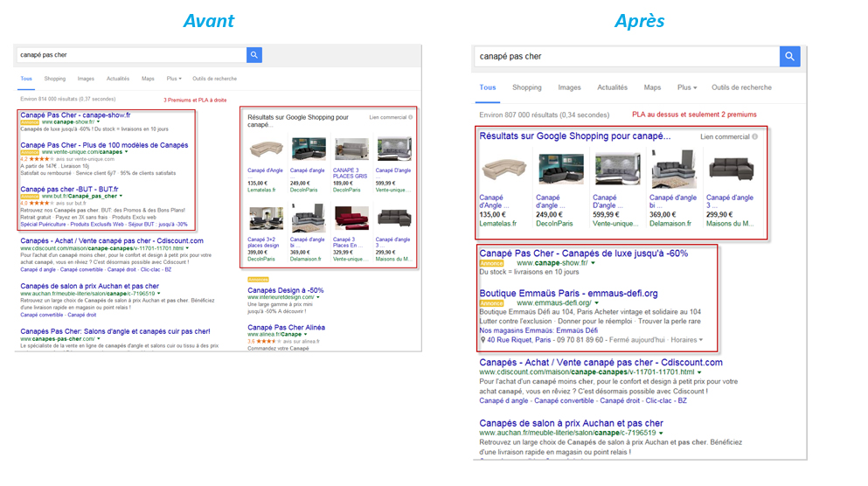Open Cdiscount.com result title in Avant screenshot

112,240
